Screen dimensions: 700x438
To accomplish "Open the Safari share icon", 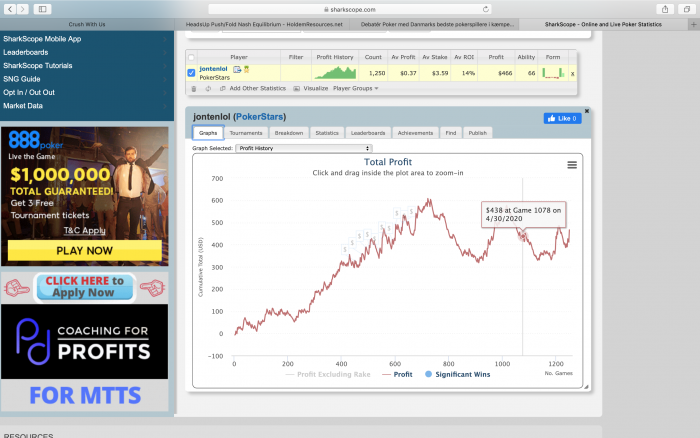I will click(x=665, y=9).
